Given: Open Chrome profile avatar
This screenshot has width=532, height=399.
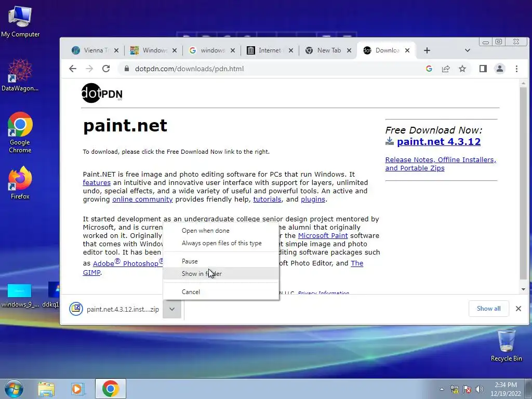Looking at the screenshot, I should coord(500,69).
